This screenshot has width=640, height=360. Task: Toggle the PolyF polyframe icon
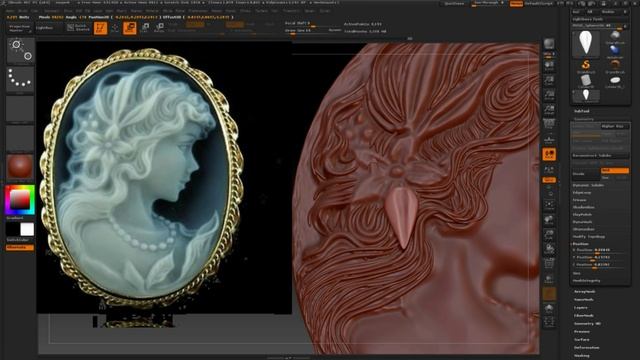[x=549, y=263]
